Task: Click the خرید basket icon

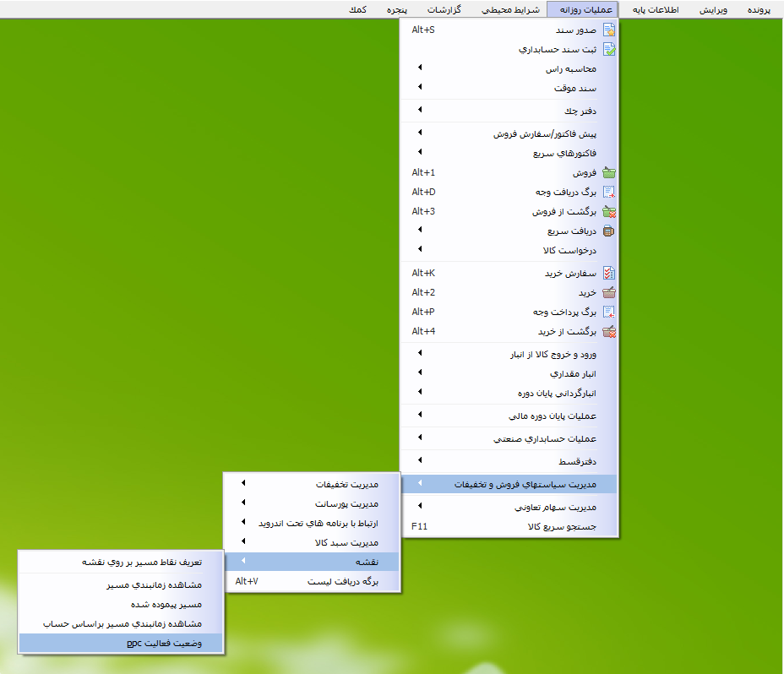Action: coord(608,292)
